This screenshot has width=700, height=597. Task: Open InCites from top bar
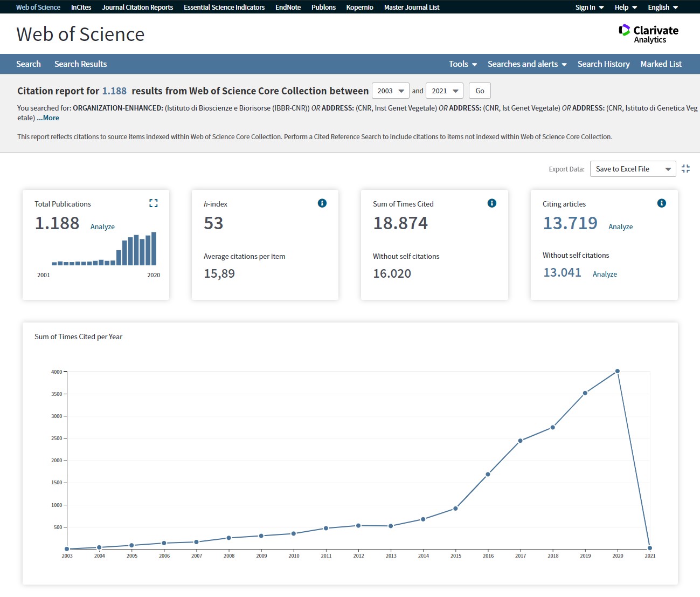pos(81,8)
